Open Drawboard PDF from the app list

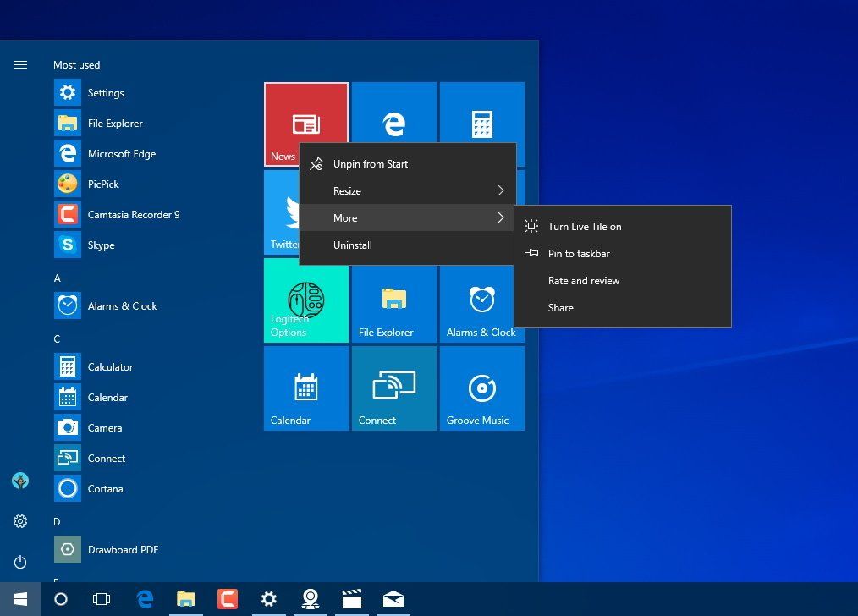[124, 549]
